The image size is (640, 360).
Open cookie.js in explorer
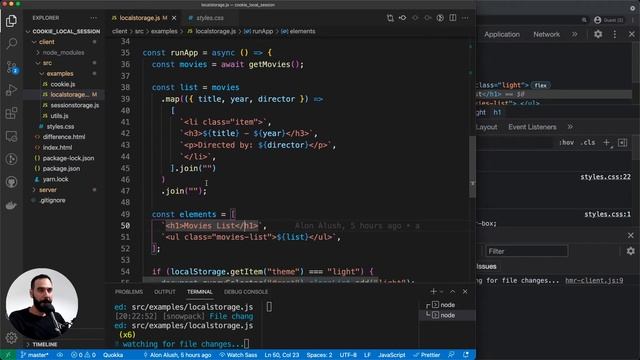click(63, 84)
